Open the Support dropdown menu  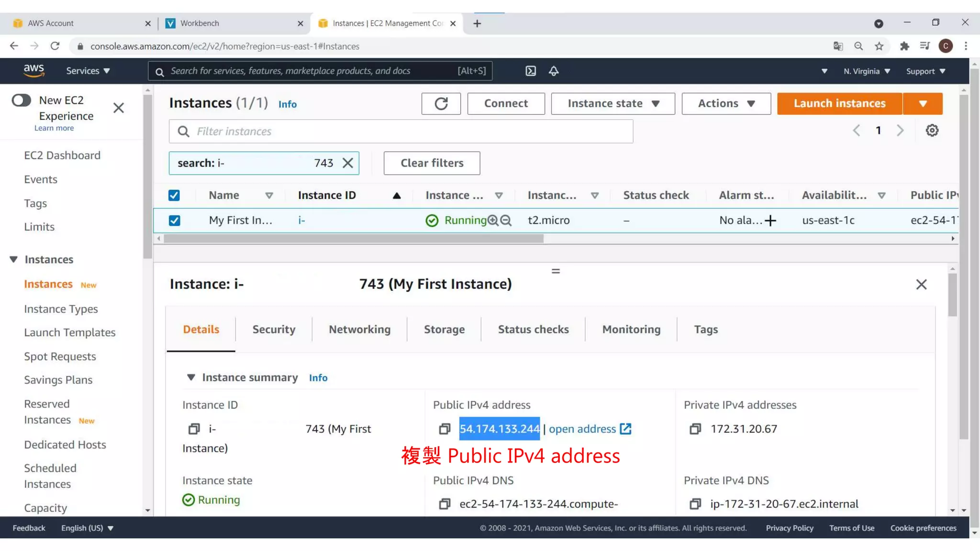925,71
